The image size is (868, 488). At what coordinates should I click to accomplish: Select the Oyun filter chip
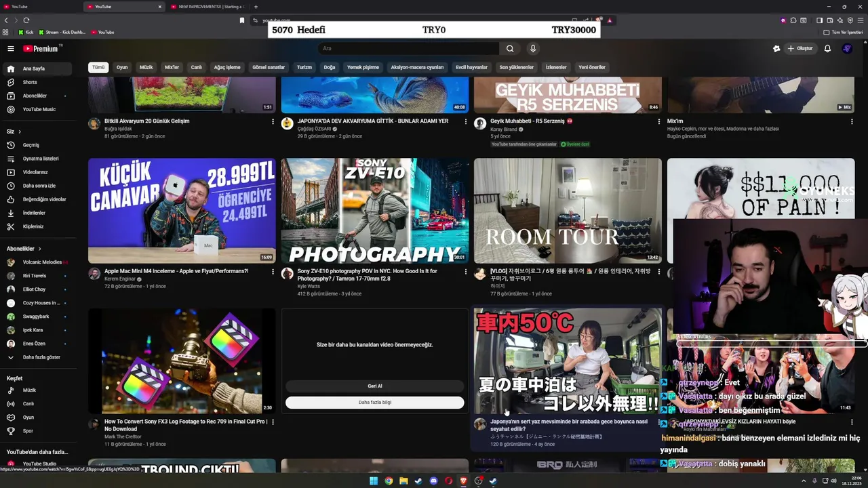tap(122, 67)
